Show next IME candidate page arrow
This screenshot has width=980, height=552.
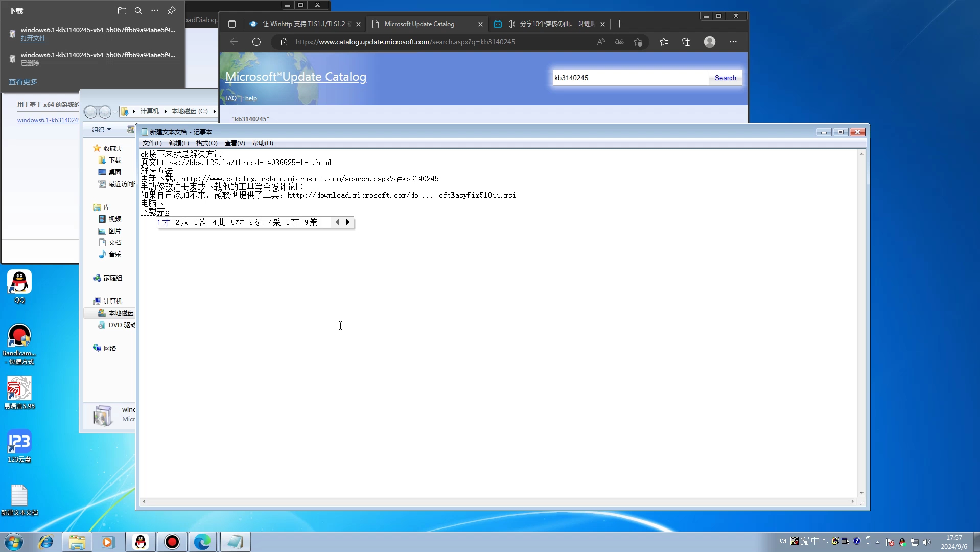point(348,222)
